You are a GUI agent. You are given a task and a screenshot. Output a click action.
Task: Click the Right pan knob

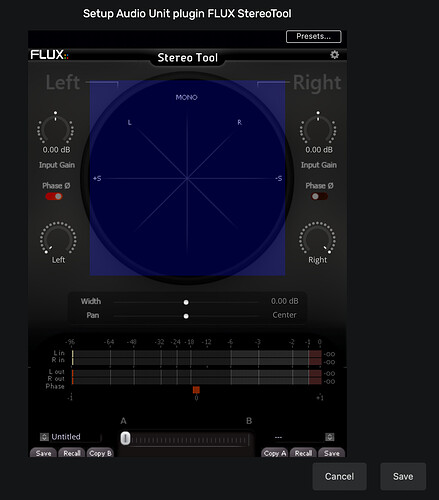pos(317,238)
